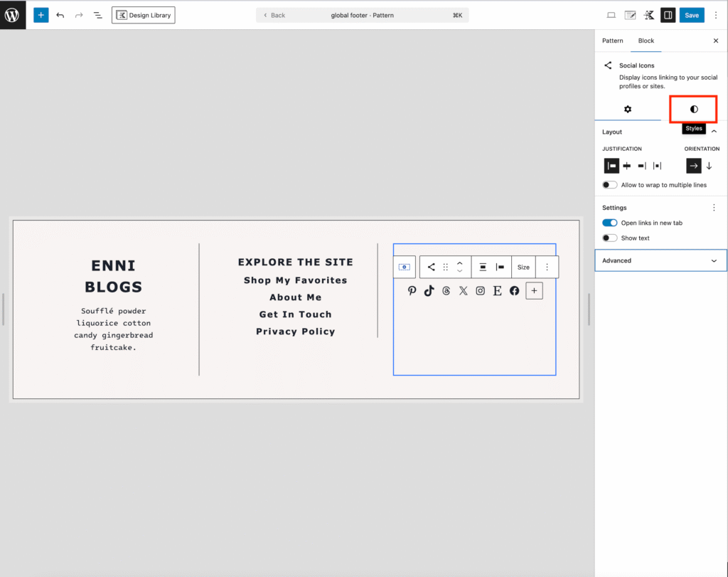Viewport: 728px width, 577px height.
Task: Click the Undo arrow icon
Action: coord(60,15)
